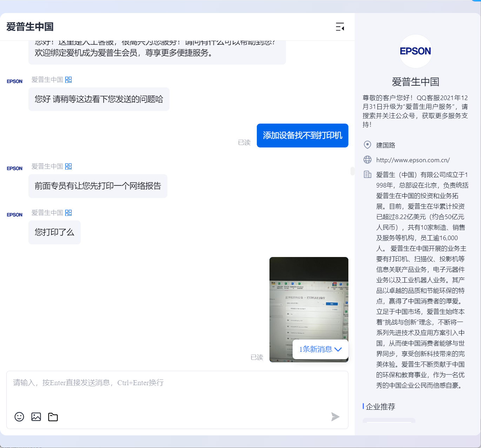
Task: Click the EPSON avatar next to '您打印了么'
Action: tap(15, 215)
